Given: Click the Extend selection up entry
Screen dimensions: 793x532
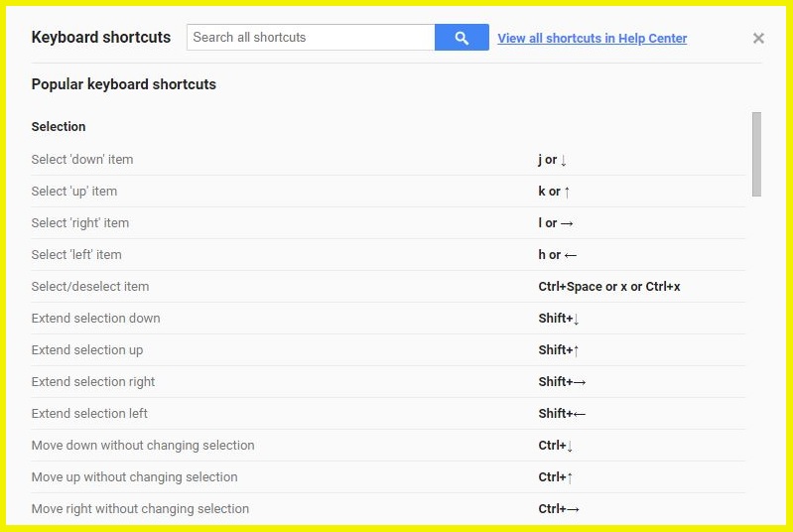Looking at the screenshot, I should (x=388, y=350).
